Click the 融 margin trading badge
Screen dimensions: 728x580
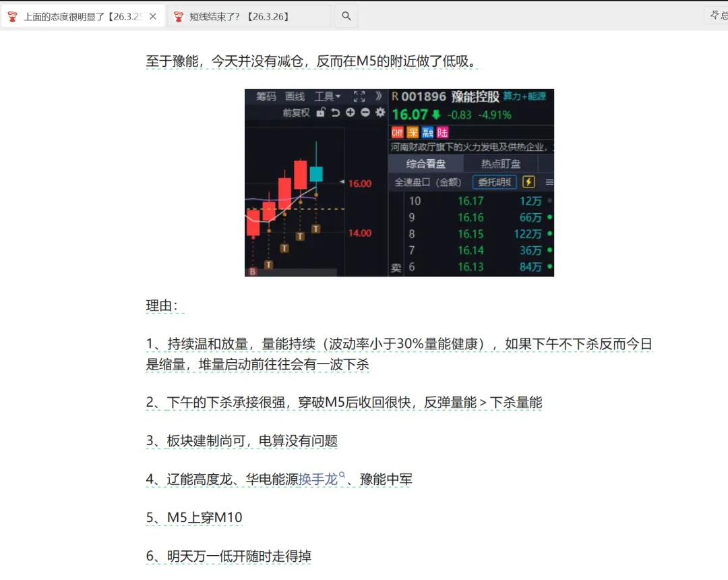(x=428, y=132)
